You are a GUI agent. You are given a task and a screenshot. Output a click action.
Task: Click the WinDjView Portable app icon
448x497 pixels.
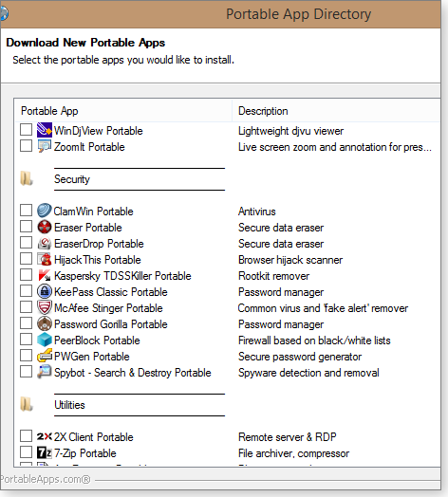(x=45, y=130)
